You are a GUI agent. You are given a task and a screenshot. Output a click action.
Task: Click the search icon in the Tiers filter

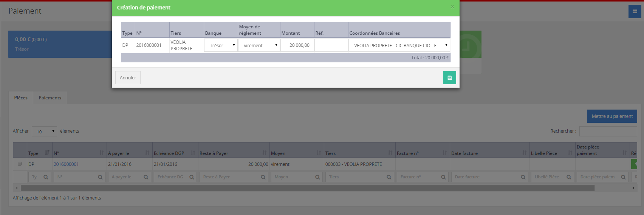(x=389, y=177)
